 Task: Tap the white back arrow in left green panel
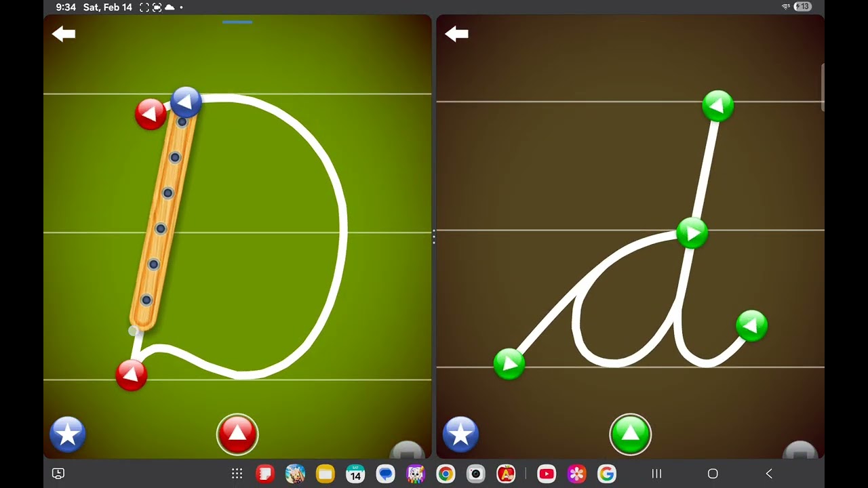point(64,34)
